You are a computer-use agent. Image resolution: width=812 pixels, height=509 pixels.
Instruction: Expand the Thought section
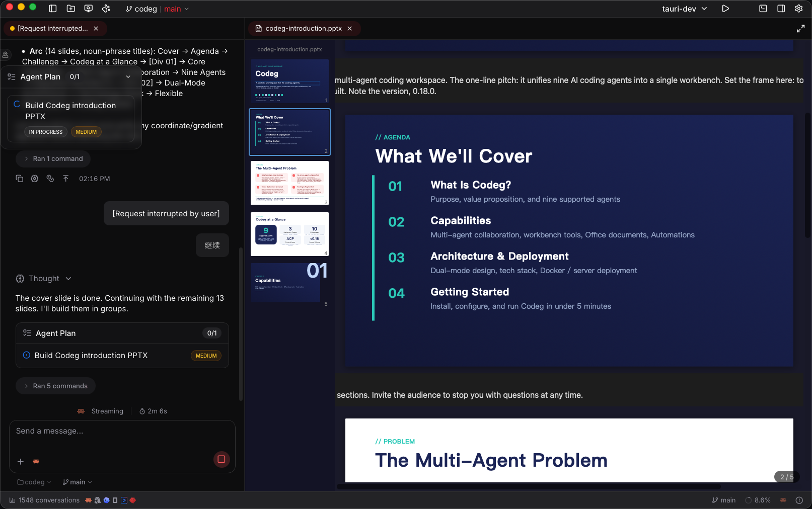pyautogui.click(x=44, y=279)
